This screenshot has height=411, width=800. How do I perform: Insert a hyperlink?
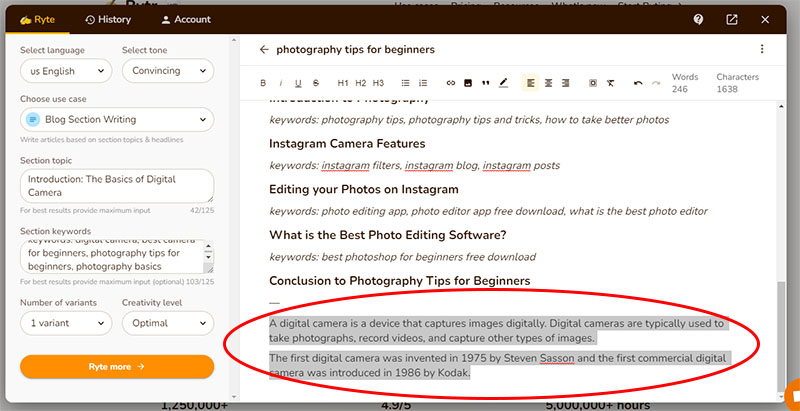(451, 83)
